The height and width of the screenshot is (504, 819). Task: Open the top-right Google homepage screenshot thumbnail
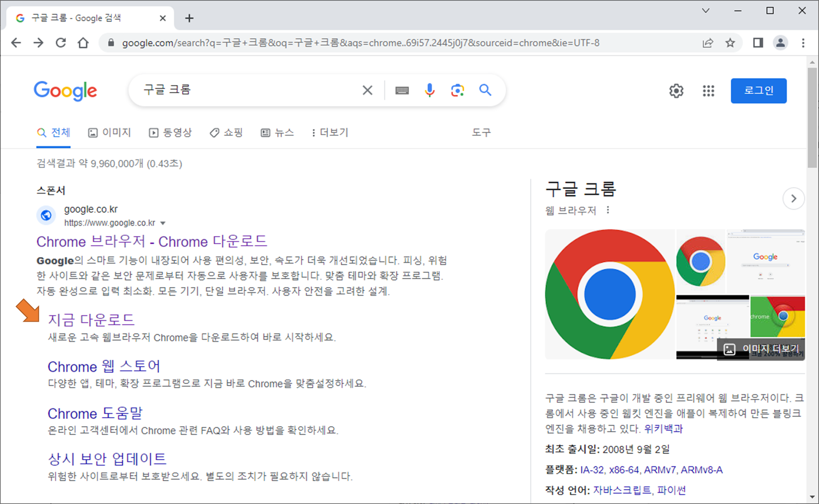pos(766,262)
